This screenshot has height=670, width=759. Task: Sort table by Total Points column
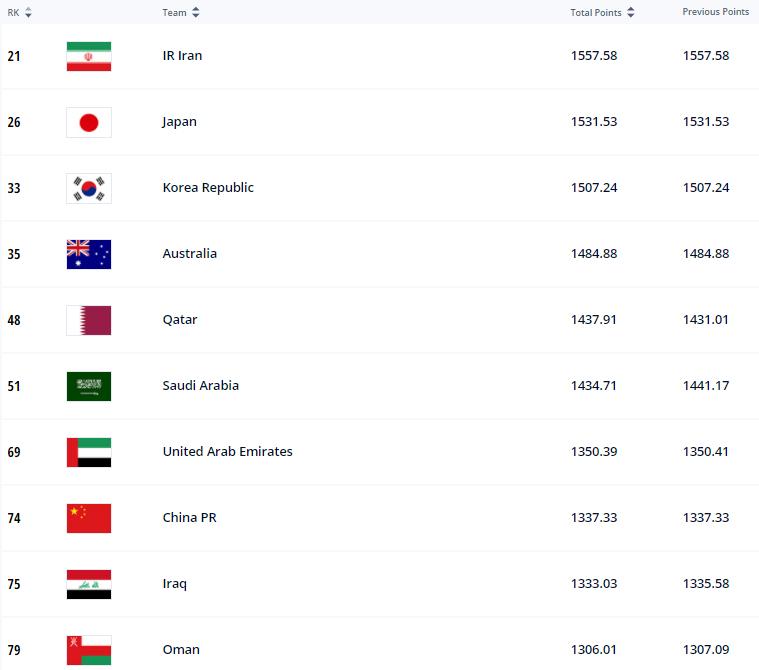pos(603,13)
